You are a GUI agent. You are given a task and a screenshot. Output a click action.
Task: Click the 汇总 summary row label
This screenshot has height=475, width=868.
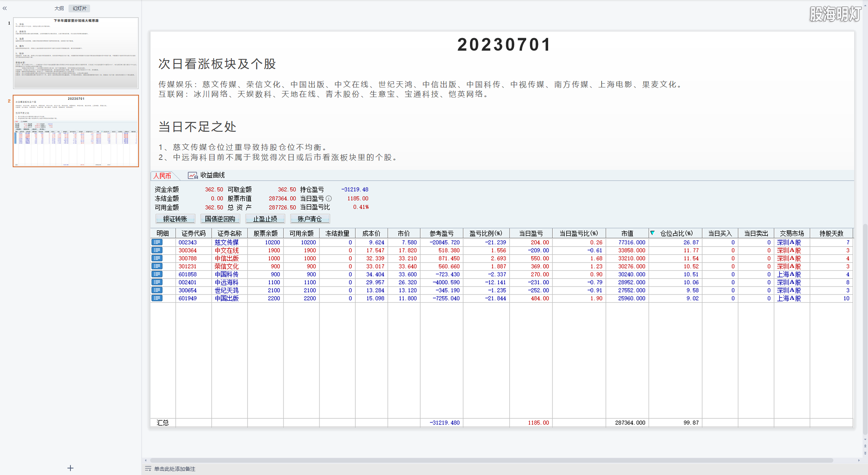pos(162,423)
